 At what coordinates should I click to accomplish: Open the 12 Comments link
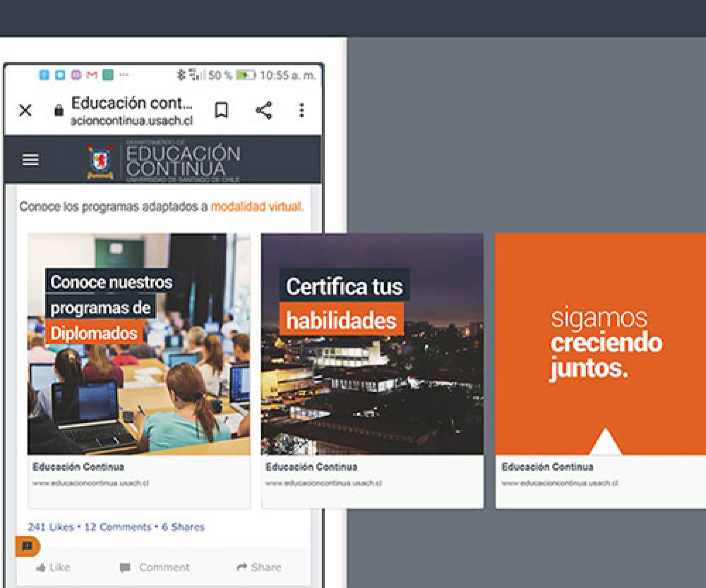[118, 527]
